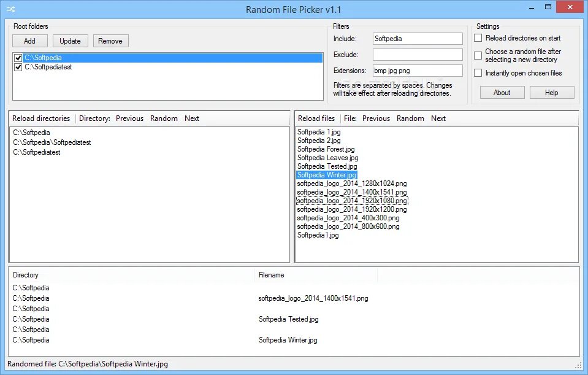Select C:\Softpedia\Softpediatest directory entry
The height and width of the screenshot is (375, 588).
point(52,142)
